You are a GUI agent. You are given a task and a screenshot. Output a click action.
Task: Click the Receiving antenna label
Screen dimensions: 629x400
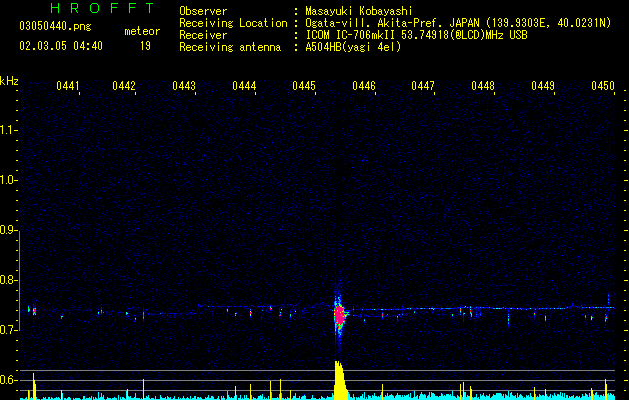[x=230, y=47]
